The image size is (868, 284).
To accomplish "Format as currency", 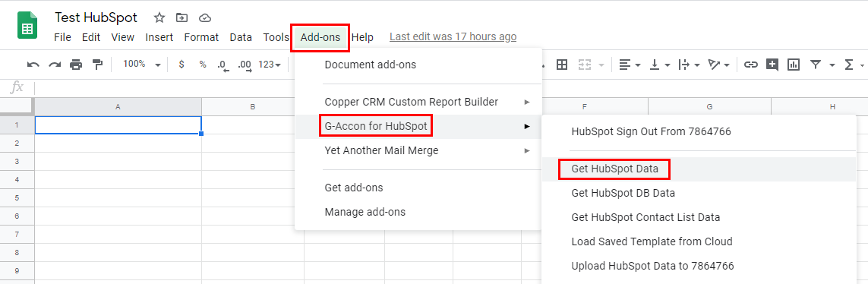I will (181, 65).
